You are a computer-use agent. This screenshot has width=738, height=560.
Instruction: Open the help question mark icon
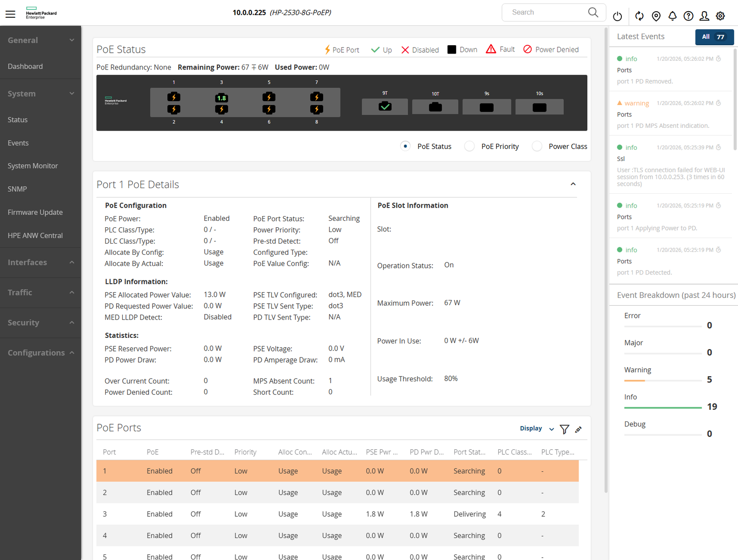tap(688, 16)
